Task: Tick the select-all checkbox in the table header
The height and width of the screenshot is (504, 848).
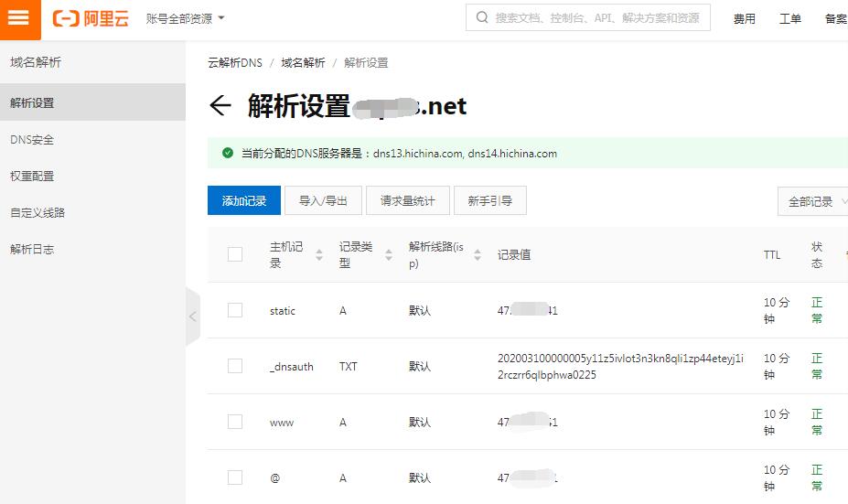Action: click(x=235, y=254)
